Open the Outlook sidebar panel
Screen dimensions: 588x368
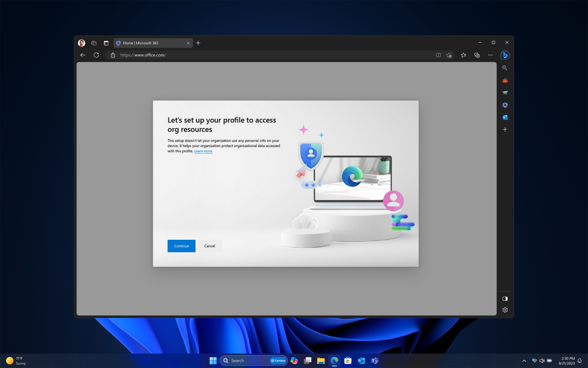click(x=505, y=117)
